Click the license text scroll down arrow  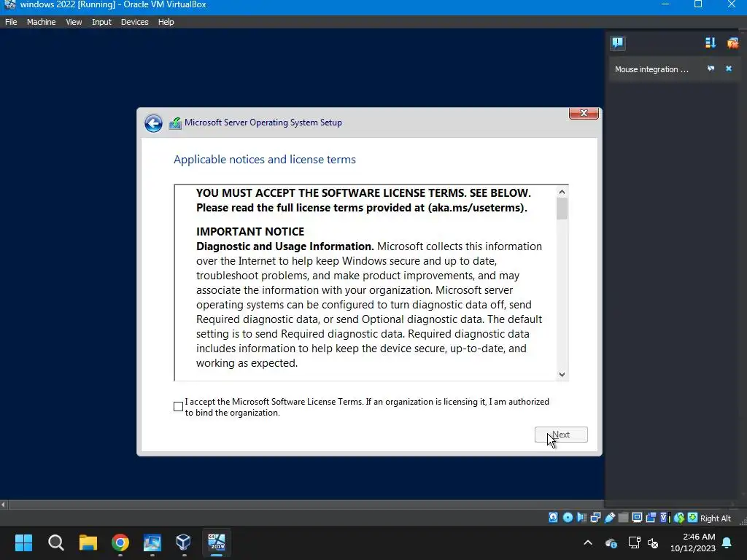(x=562, y=374)
